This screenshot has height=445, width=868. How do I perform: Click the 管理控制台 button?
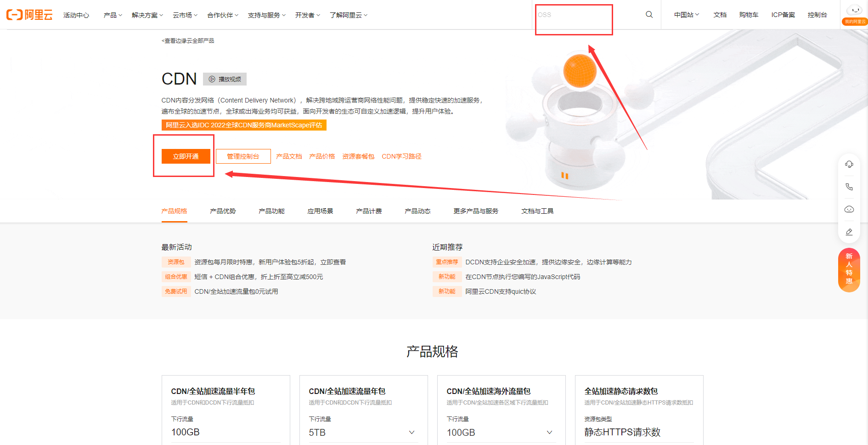point(243,156)
